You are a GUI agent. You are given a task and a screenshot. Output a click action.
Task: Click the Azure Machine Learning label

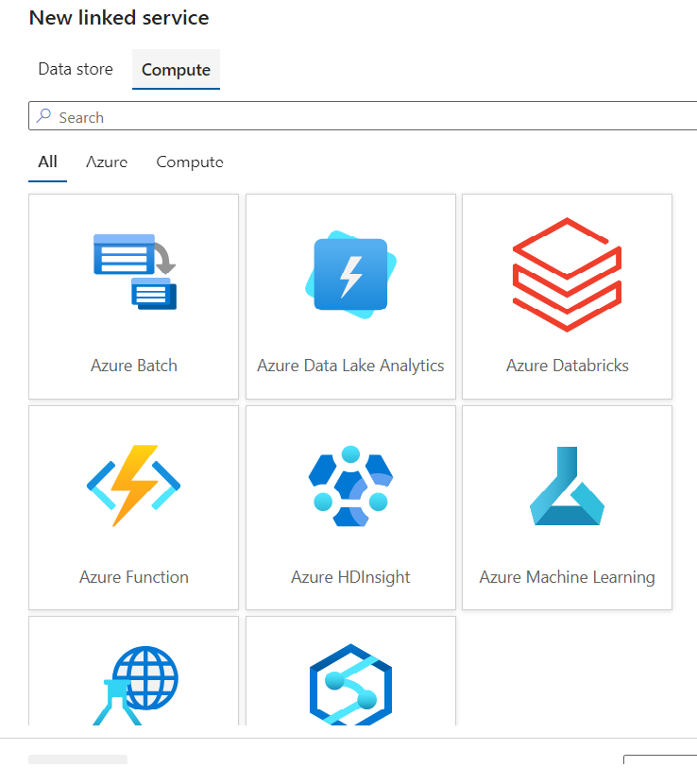point(567,577)
